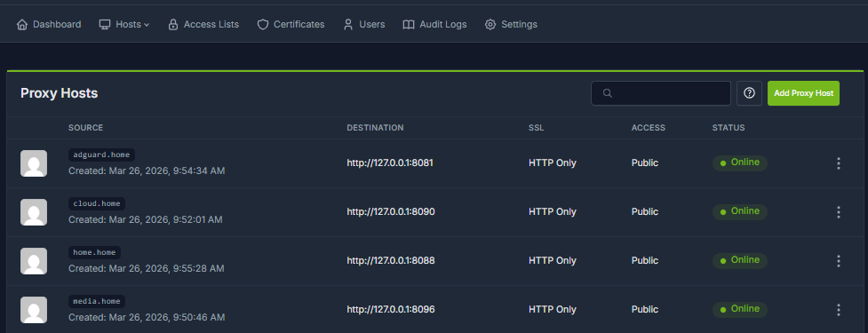Open actions menu for cloud.home row
This screenshot has height=333, width=868.
(838, 212)
